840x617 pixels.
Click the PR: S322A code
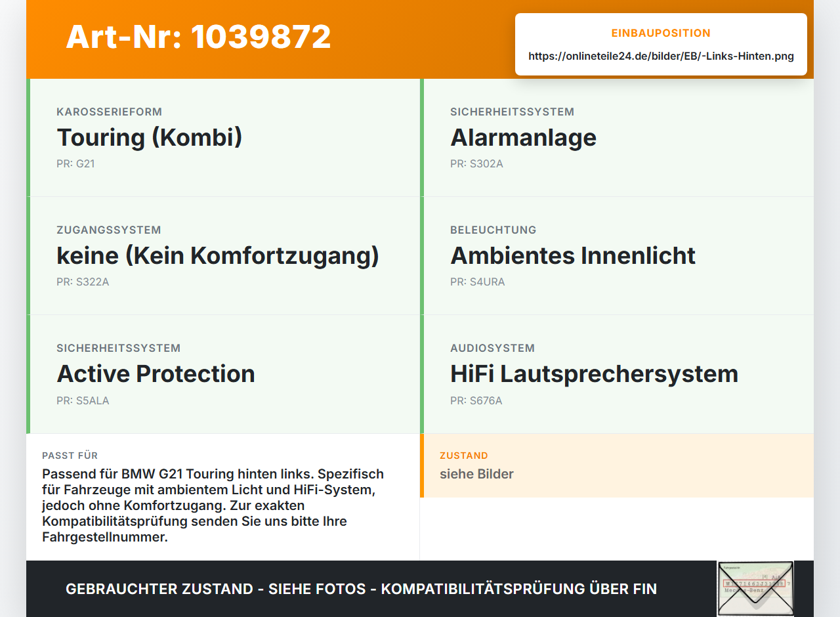(83, 282)
